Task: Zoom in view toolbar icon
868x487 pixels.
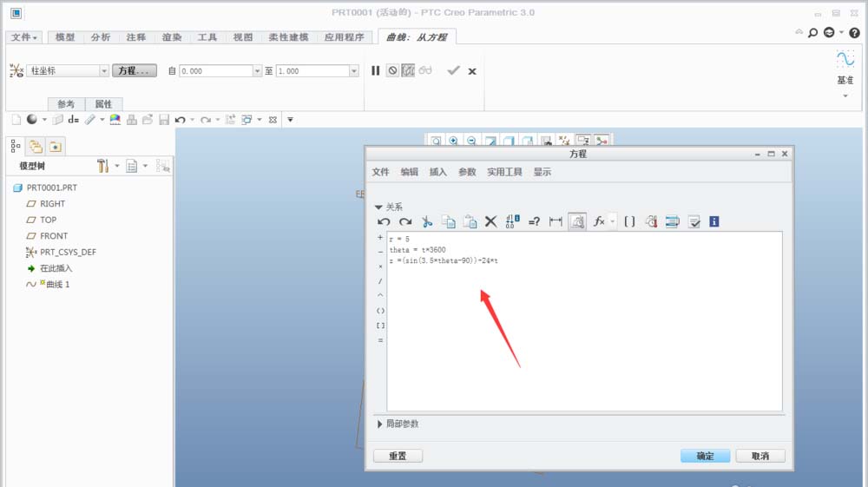Action: tap(453, 141)
